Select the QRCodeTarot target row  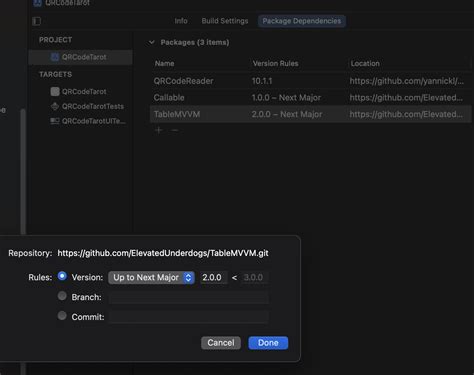[x=80, y=91]
